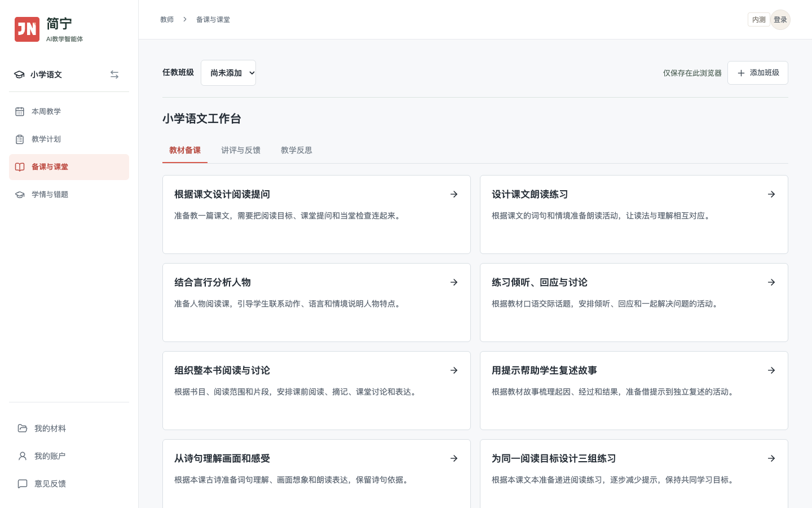812x508 pixels.
Task: Click the 设计课文朗读练习 card title
Action: (530, 194)
